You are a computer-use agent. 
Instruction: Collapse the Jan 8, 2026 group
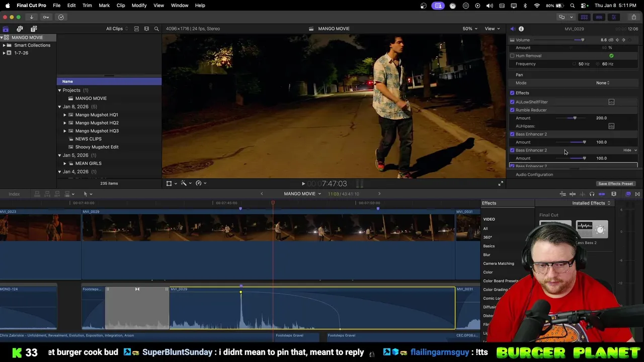pos(59,107)
